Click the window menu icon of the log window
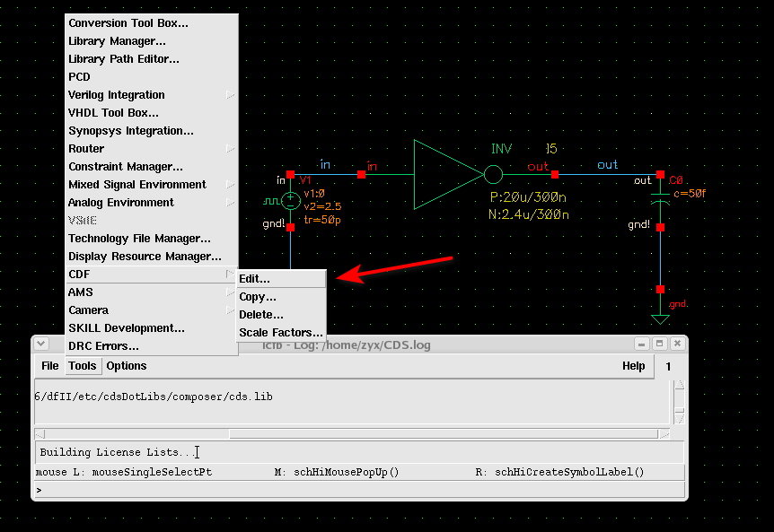 41,344
